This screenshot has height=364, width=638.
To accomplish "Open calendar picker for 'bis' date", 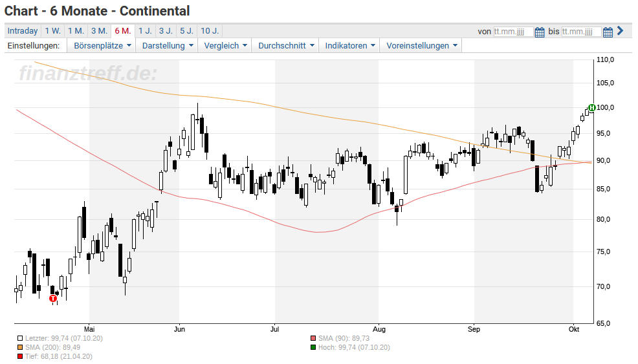I will (x=608, y=32).
